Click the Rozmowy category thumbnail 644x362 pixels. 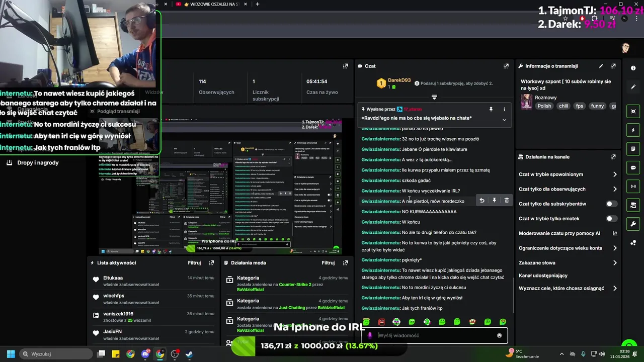tap(526, 102)
